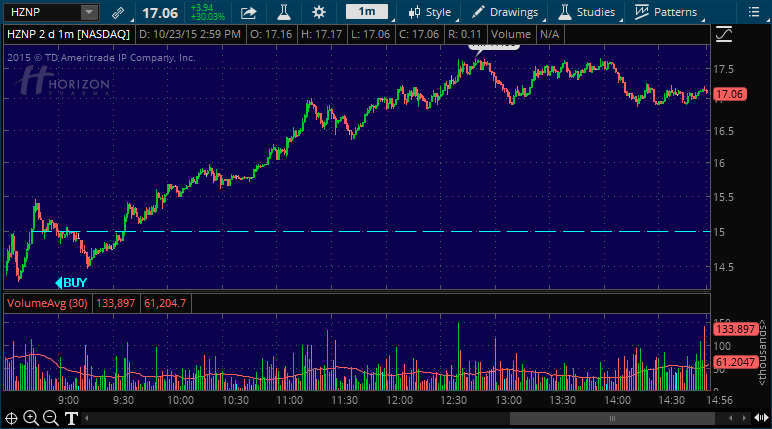Click the zoom in magnifier
Image resolution: width=772 pixels, height=429 pixels.
tap(31, 418)
